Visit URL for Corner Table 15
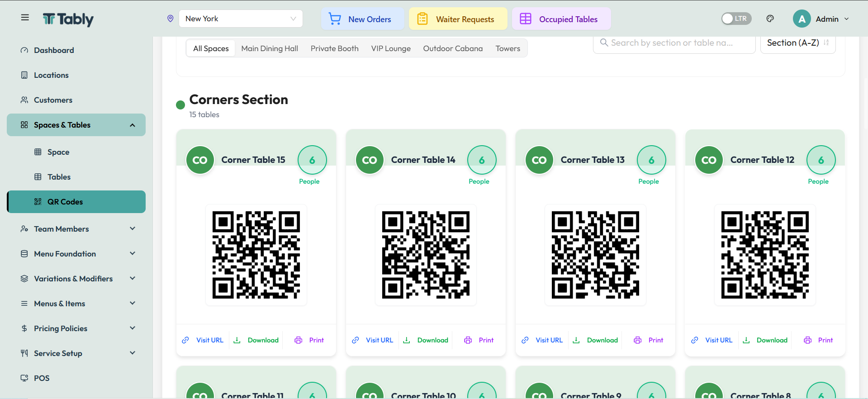The height and width of the screenshot is (399, 868). pos(203,340)
